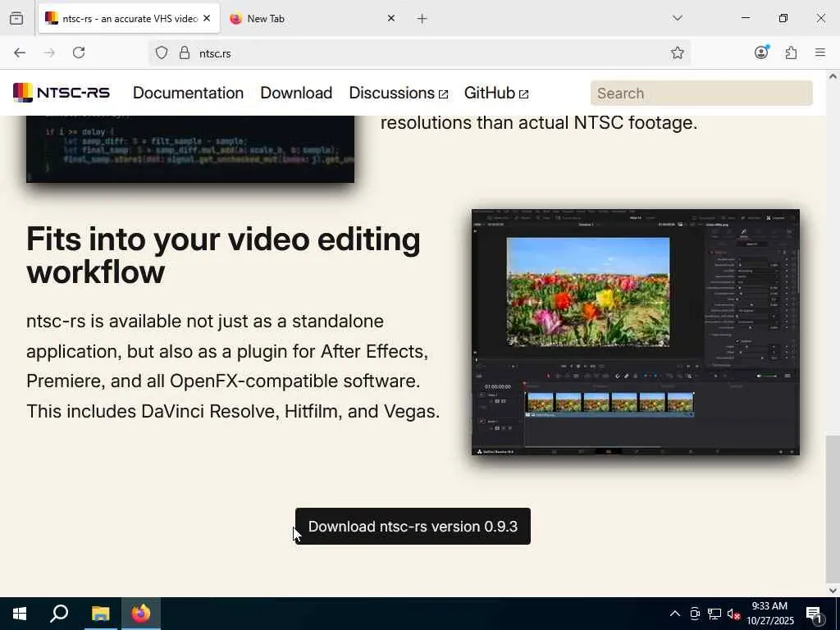Open the muted volume tray icon
Image resolution: width=840 pixels, height=630 pixels.
coord(734,614)
